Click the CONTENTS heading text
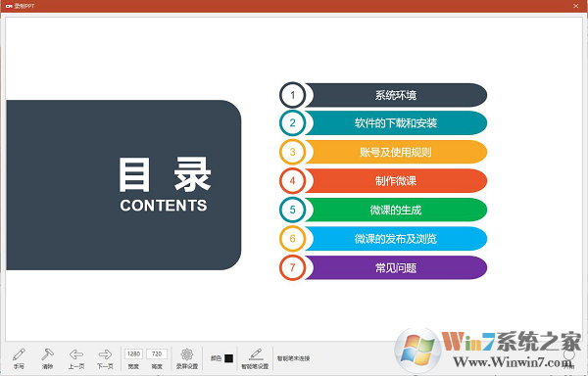The height and width of the screenshot is (376, 588). pyautogui.click(x=164, y=206)
